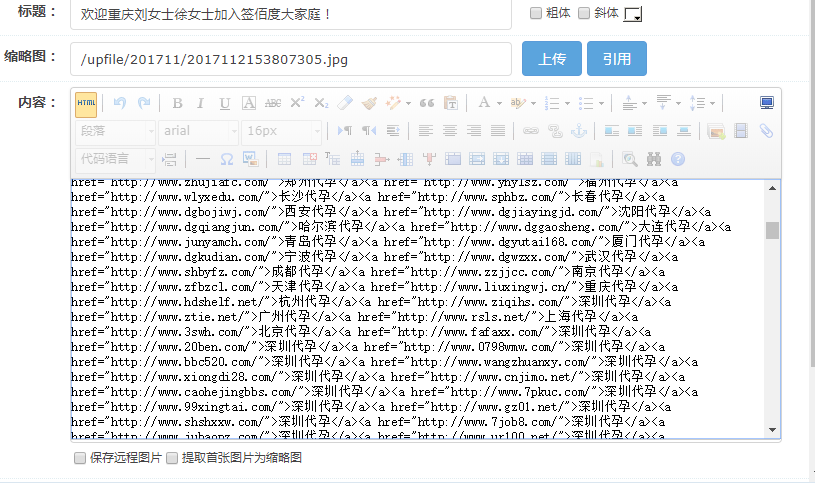Open the 代码语言 code language dropdown
This screenshot has height=492, width=815.
click(x=115, y=159)
